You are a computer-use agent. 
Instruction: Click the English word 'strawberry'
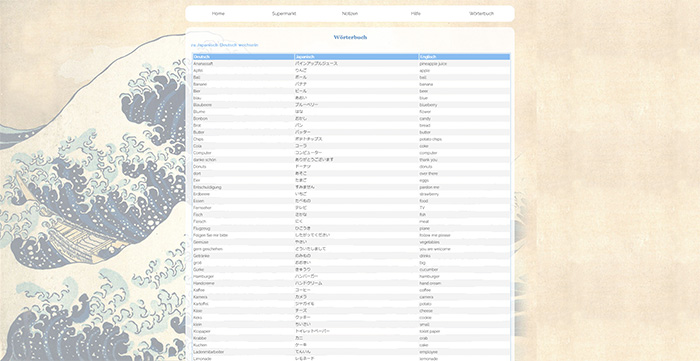point(429,194)
